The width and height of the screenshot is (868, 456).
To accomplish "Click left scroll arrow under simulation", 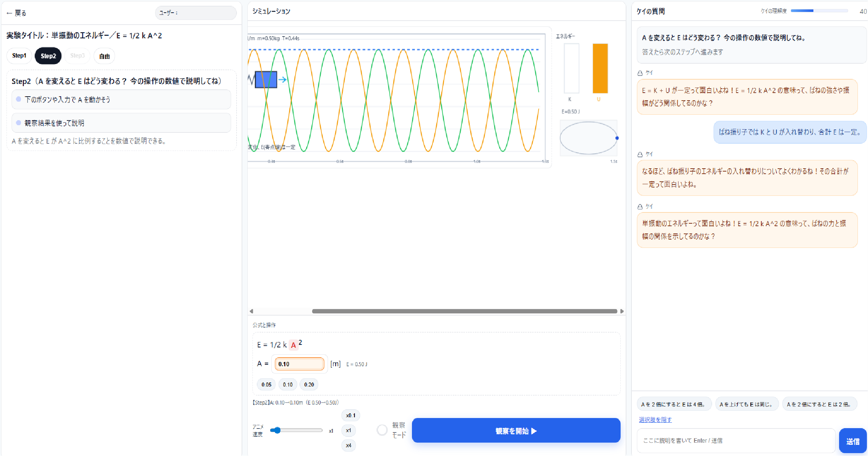I will (x=251, y=311).
